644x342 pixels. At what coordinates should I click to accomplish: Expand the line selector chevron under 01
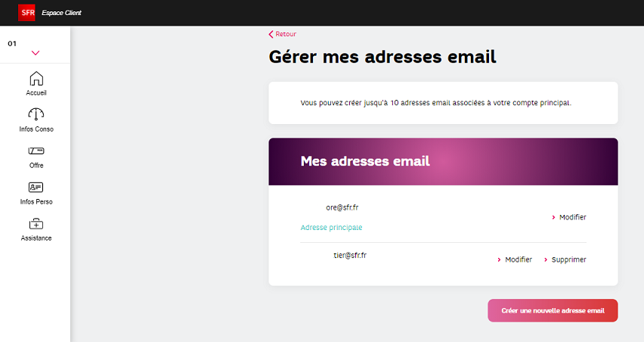coord(36,53)
